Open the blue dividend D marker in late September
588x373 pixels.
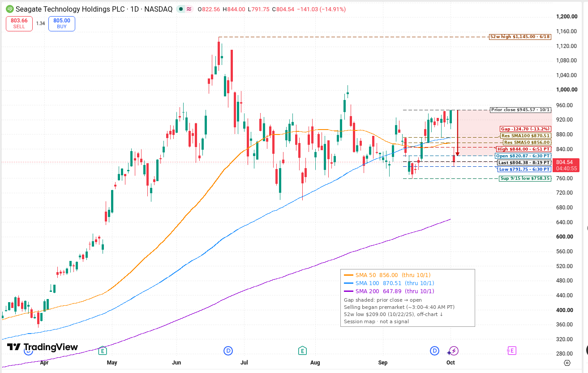coord(434,351)
